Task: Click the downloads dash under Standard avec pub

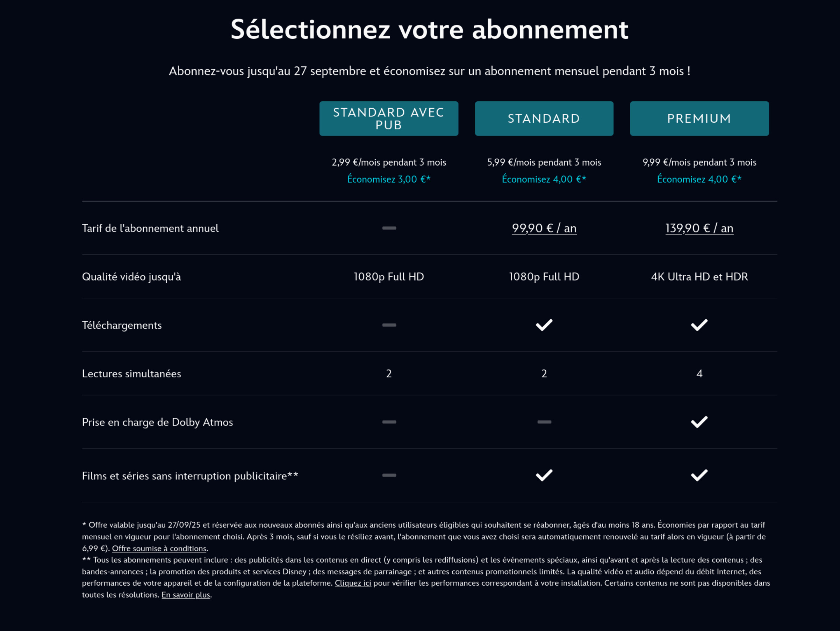Action: [x=388, y=325]
